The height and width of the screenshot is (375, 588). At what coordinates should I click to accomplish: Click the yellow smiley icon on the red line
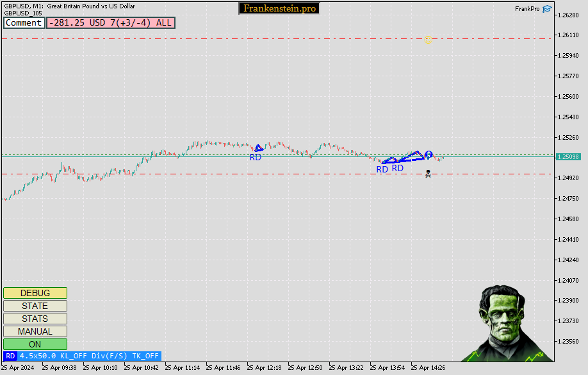point(428,39)
